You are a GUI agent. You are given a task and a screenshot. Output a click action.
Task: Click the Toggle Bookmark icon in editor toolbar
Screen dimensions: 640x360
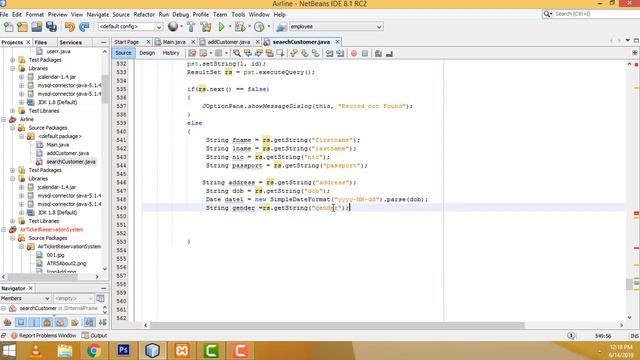click(316, 53)
